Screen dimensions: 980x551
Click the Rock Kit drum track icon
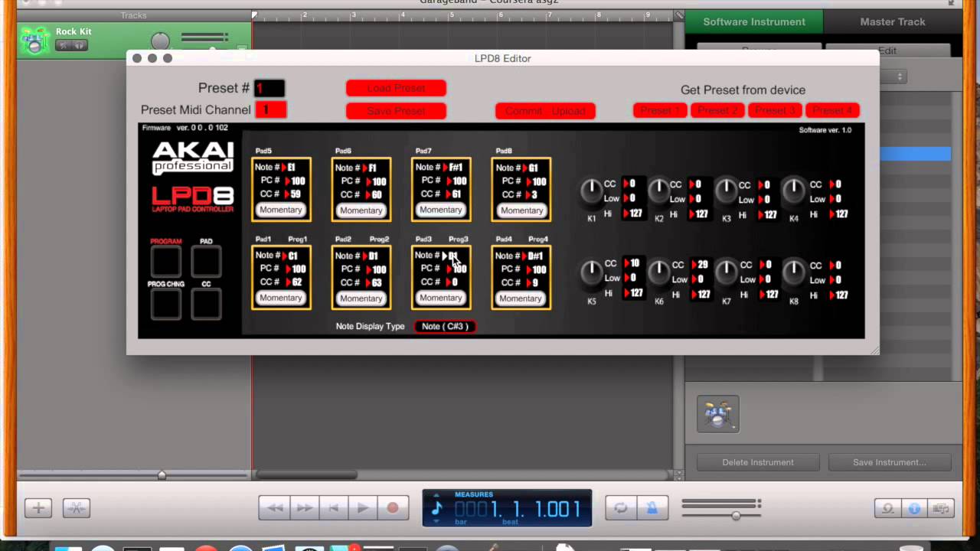click(x=34, y=41)
